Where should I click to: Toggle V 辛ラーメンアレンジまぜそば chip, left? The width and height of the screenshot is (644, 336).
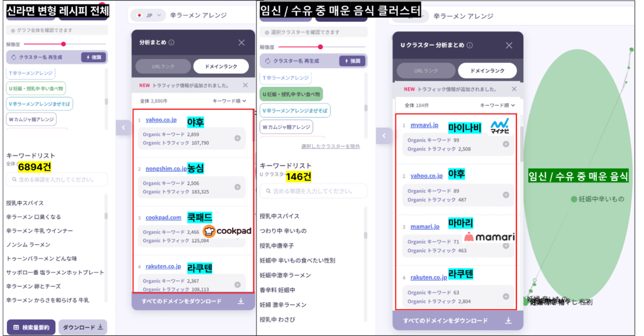pos(40,104)
